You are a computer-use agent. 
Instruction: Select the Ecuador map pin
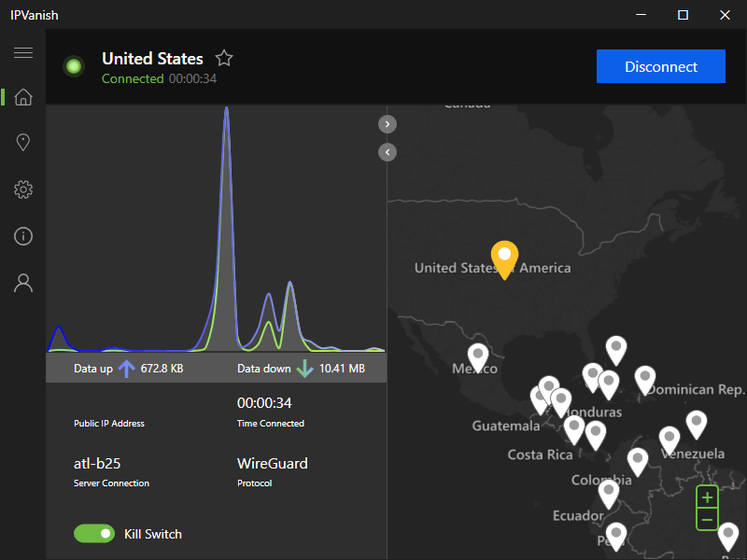click(x=609, y=494)
